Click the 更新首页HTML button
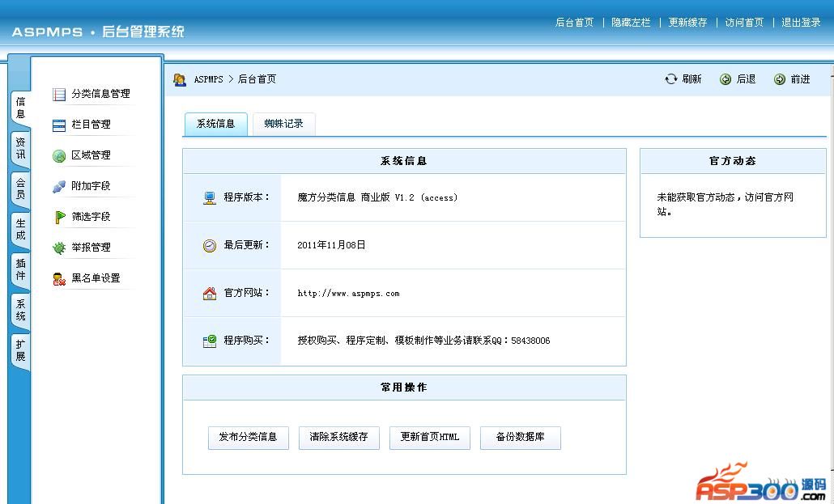 [430, 438]
